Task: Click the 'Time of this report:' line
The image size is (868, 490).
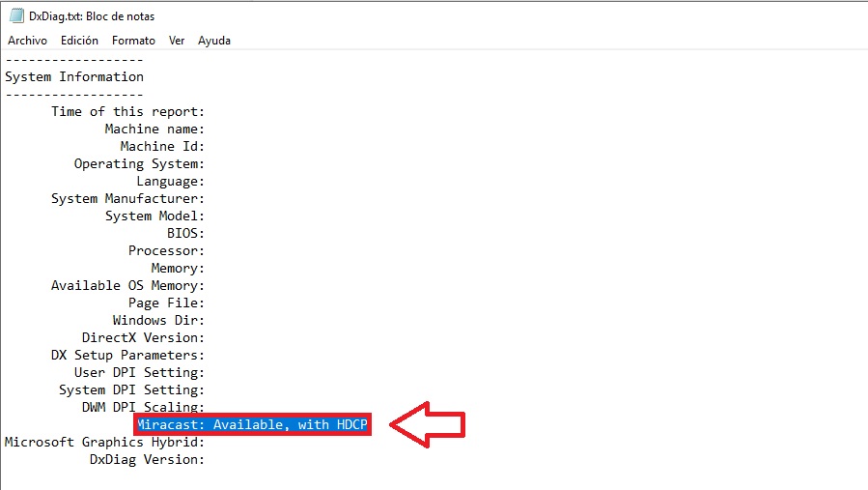Action: (x=127, y=111)
